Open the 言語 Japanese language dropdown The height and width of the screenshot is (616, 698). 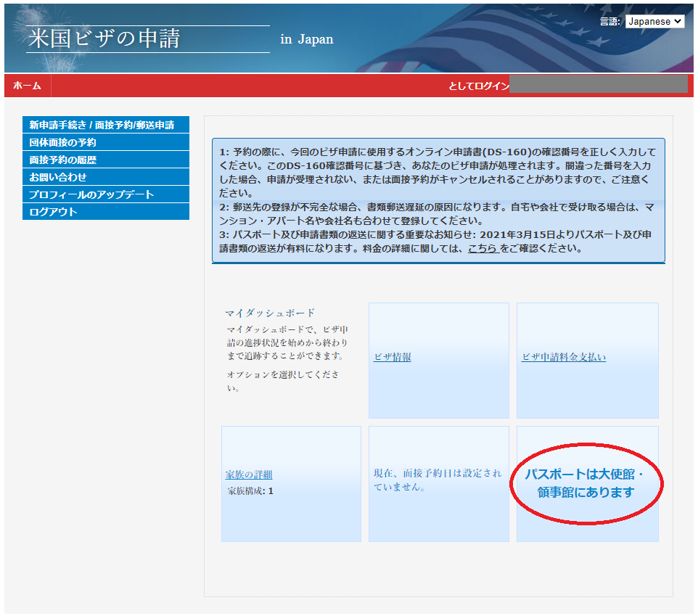point(654,21)
